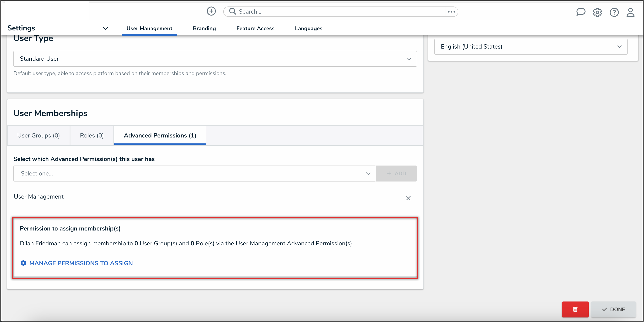This screenshot has width=644, height=322.
Task: Open the Standard User type dropdown
Action: [215, 59]
